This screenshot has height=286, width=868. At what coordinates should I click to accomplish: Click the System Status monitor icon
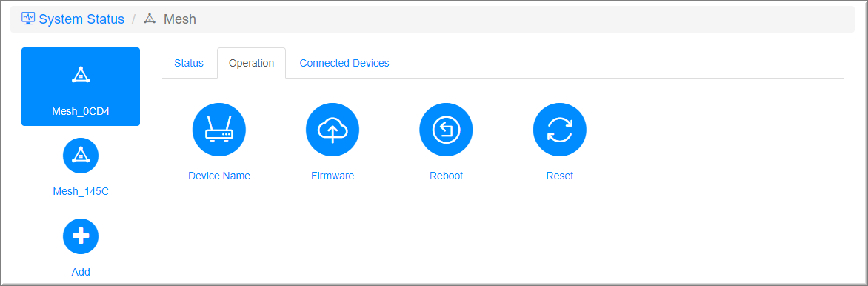[28, 19]
